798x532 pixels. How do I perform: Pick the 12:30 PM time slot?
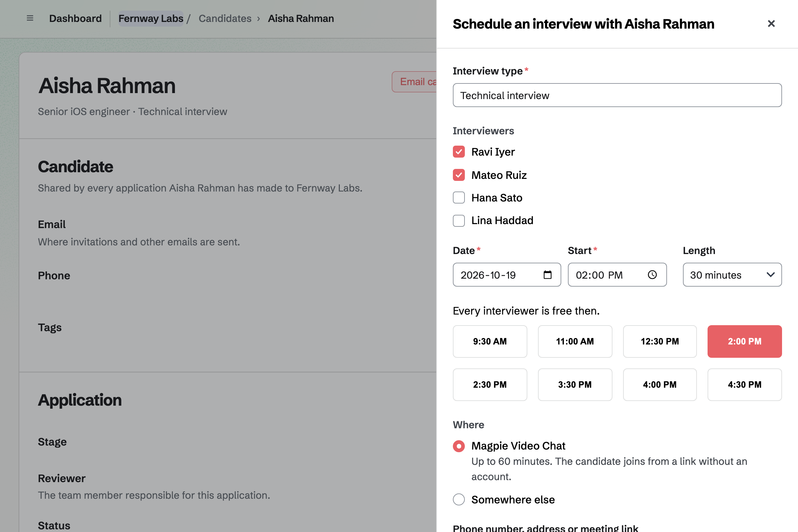[x=660, y=341]
